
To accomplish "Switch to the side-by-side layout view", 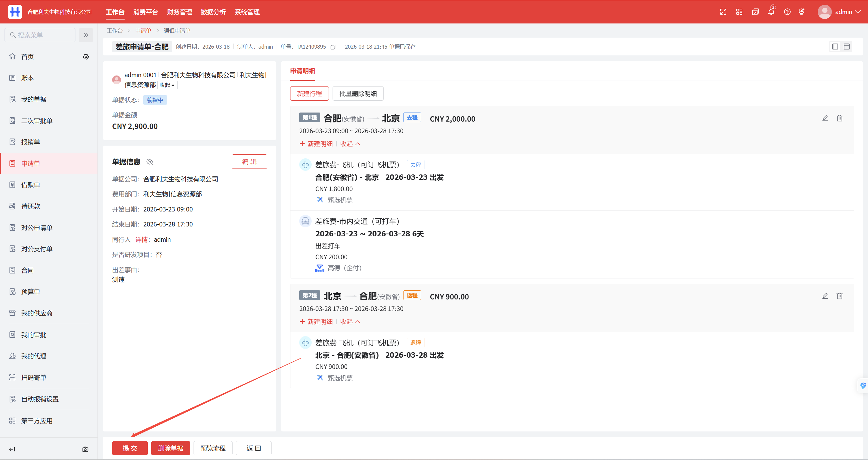I will [835, 47].
